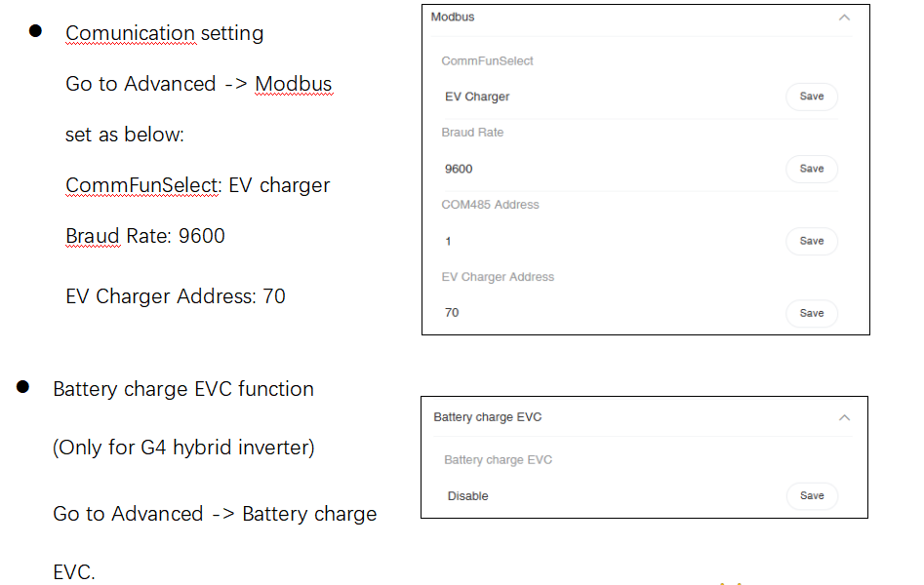
Task: Save the Battery charge EVC Disable setting
Action: click(811, 496)
